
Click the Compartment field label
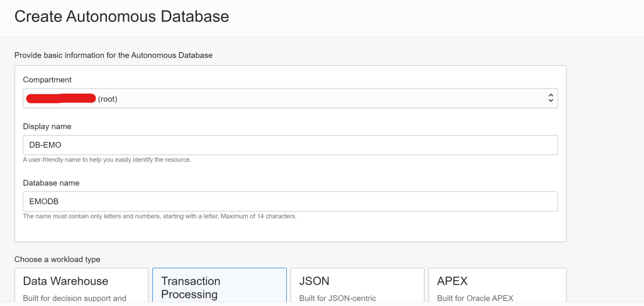click(x=47, y=80)
